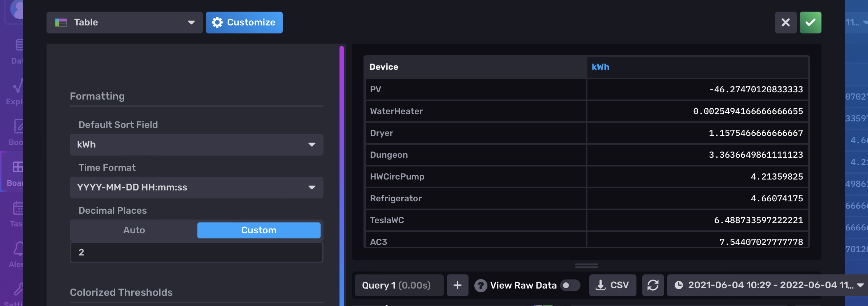
Task: Click the refresh query icon
Action: [x=653, y=285]
